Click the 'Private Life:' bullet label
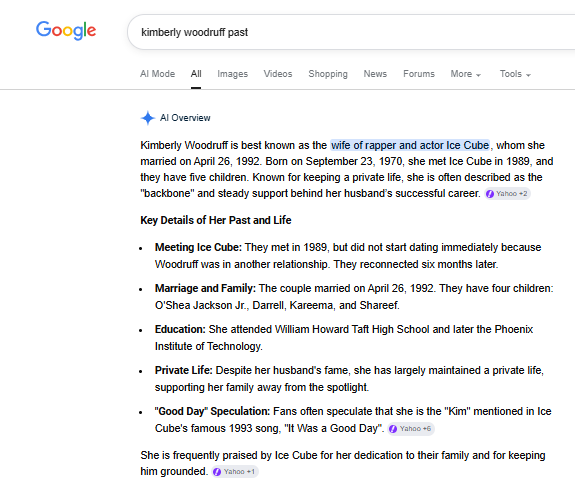The height and width of the screenshot is (498, 575). point(183,371)
